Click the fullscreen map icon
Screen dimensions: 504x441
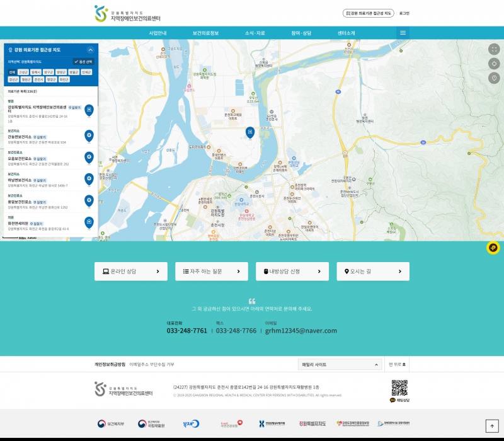(x=494, y=50)
